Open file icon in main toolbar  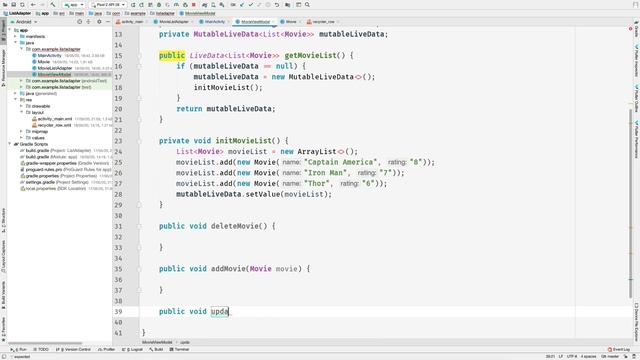[5, 5]
